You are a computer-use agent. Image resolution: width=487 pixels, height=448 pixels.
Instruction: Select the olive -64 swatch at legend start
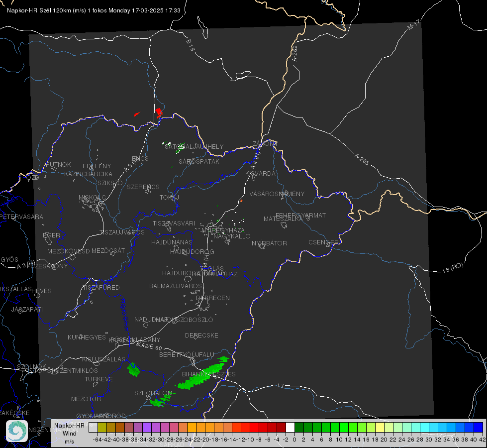pos(102,428)
